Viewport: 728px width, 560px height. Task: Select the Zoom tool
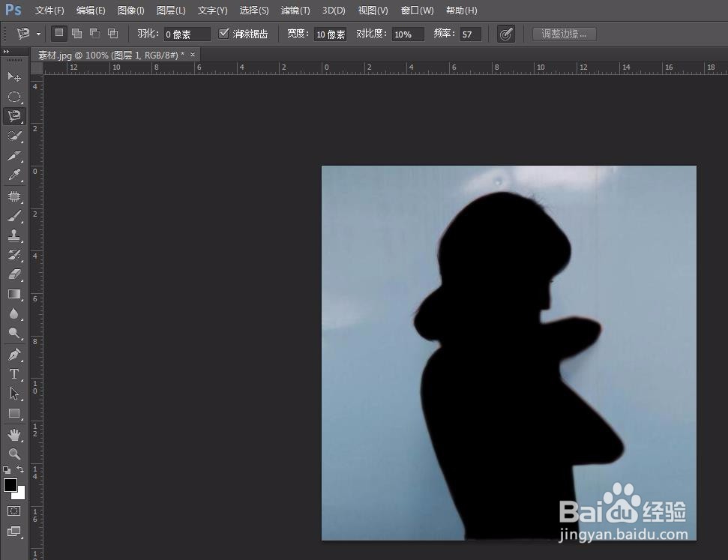tap(14, 454)
